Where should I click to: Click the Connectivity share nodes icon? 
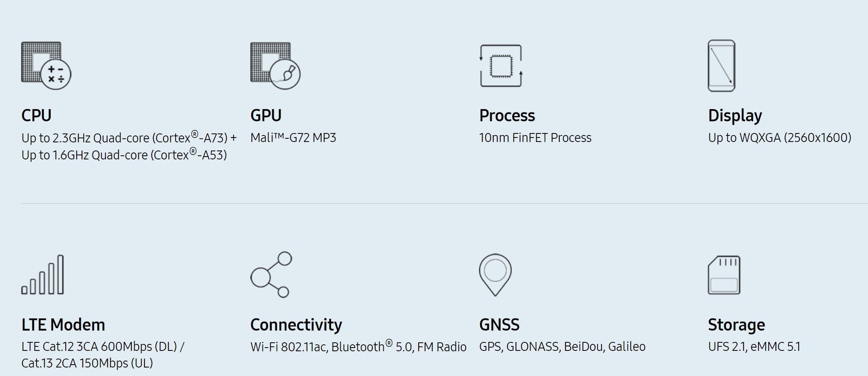pos(271,275)
